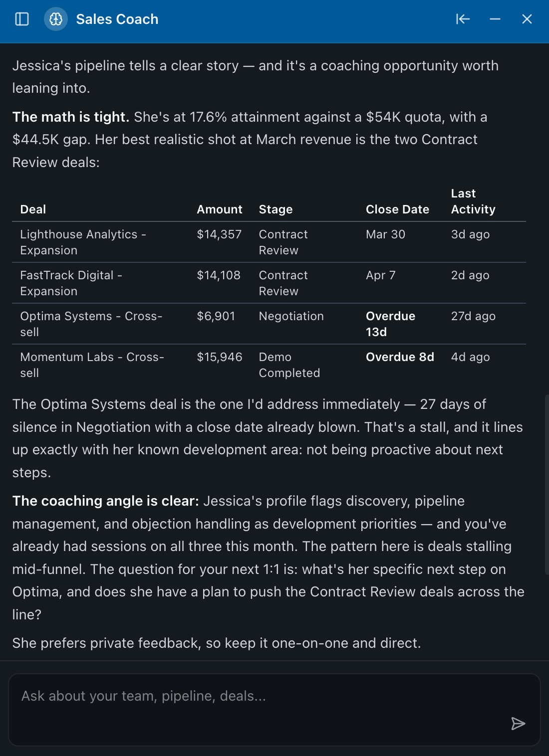Click the Last Activity column header
Image resolution: width=549 pixels, height=756 pixels.
(x=473, y=201)
